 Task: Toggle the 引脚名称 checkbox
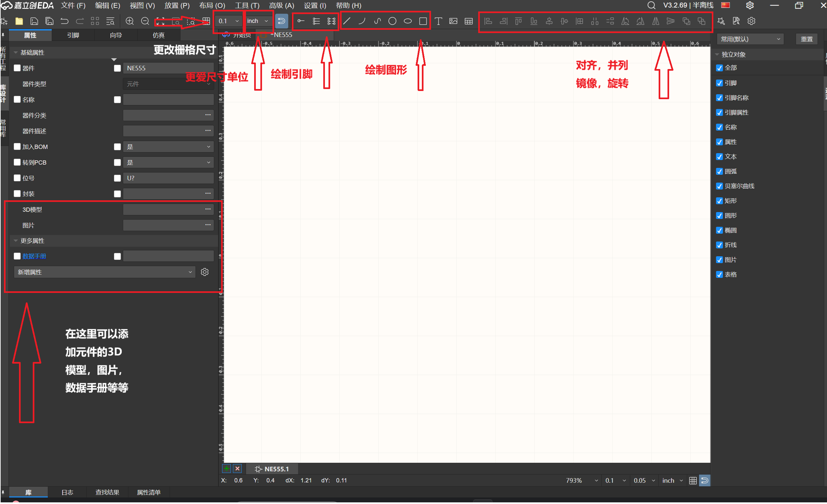(x=719, y=98)
